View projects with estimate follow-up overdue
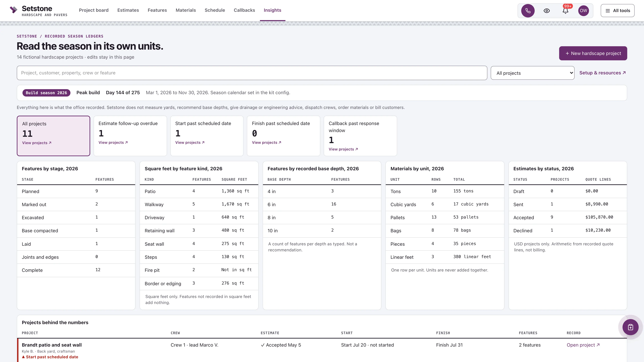This screenshot has width=644, height=362. (113, 142)
